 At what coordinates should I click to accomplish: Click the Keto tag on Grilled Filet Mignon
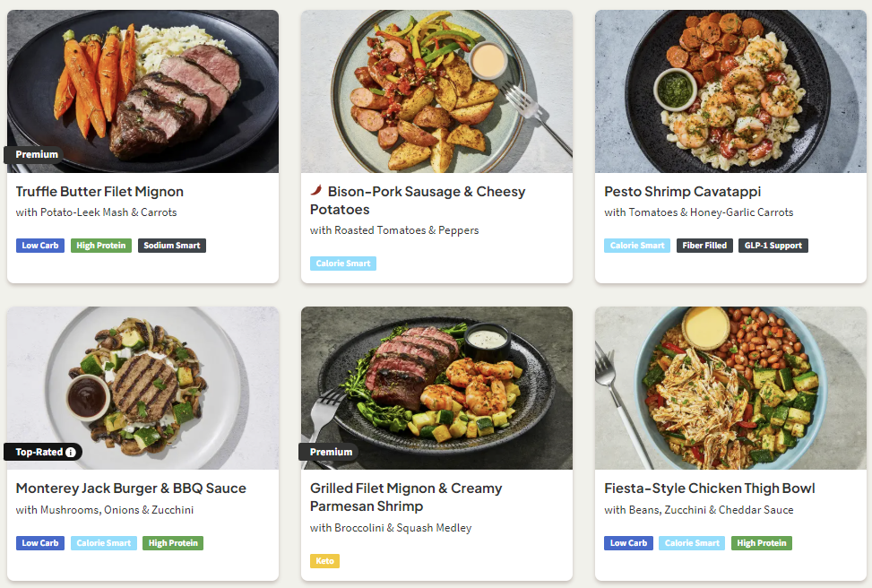pos(324,561)
